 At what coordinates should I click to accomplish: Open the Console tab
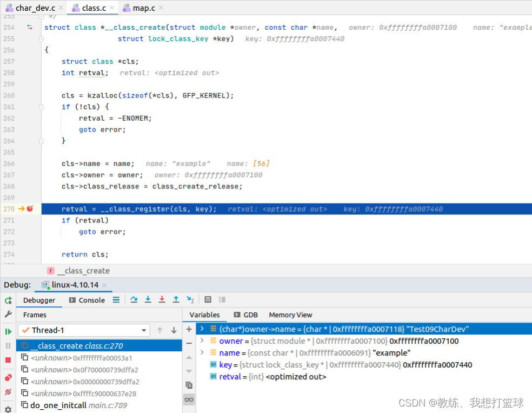click(x=87, y=300)
